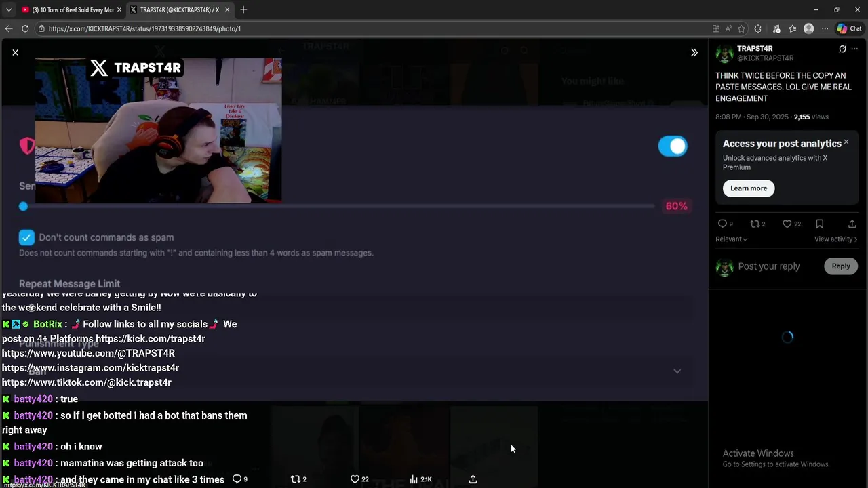Share the post from side panel
This screenshot has width=868, height=488.
(x=852, y=224)
